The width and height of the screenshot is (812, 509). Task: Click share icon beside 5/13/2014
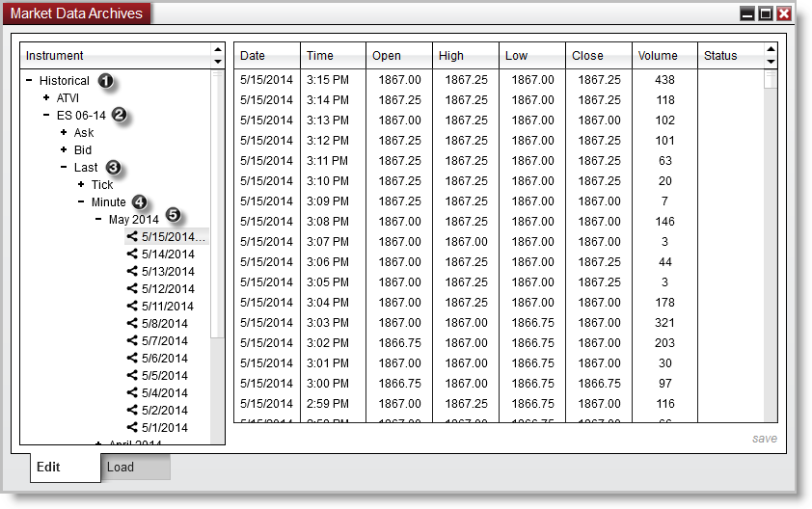pyautogui.click(x=132, y=271)
